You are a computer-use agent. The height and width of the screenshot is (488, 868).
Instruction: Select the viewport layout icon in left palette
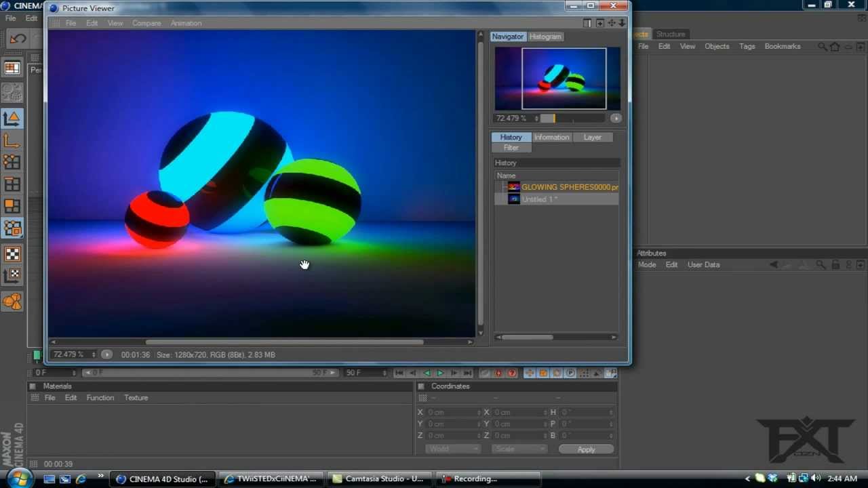[12, 68]
